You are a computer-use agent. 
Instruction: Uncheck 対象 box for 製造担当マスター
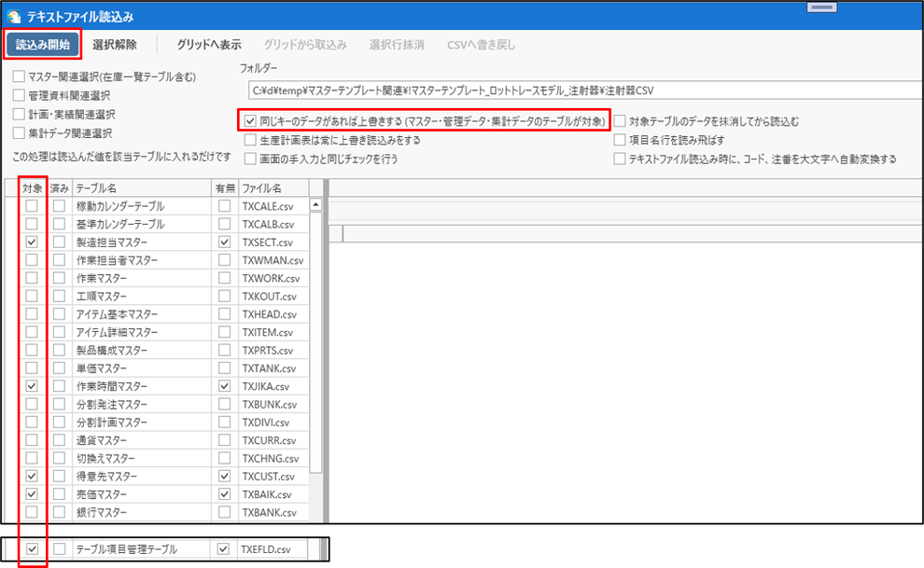point(32,242)
